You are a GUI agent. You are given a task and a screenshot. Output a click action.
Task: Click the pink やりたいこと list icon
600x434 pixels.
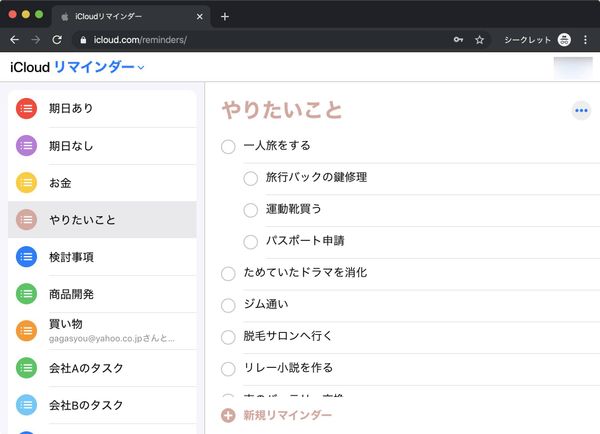tap(26, 220)
